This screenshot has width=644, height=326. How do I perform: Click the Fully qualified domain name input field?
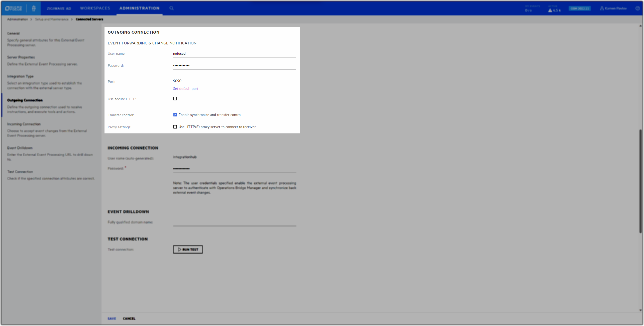tap(234, 223)
